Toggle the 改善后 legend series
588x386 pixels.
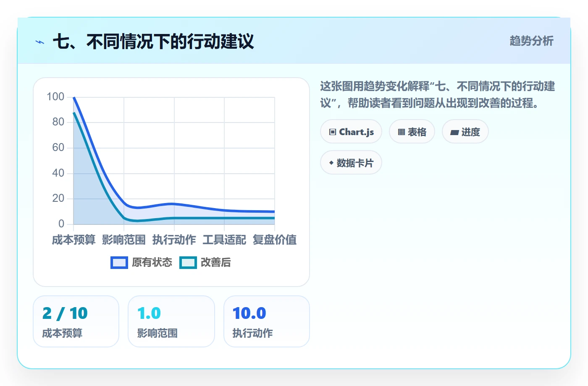(x=205, y=262)
